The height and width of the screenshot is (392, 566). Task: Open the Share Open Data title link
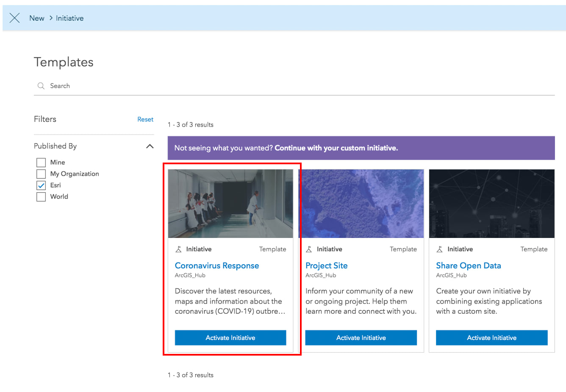[469, 266]
